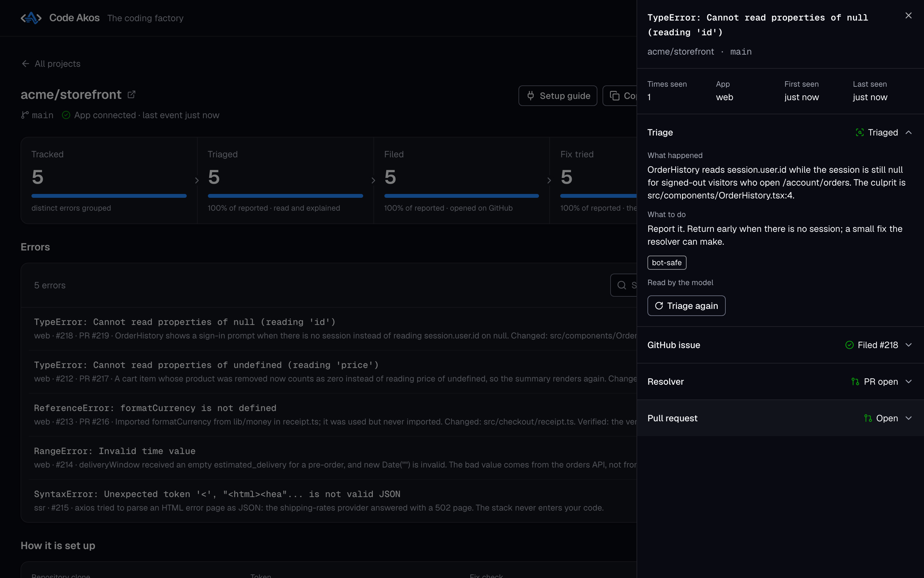
Task: Open the ReferenceError formatCurrency error row
Action: coord(333,415)
